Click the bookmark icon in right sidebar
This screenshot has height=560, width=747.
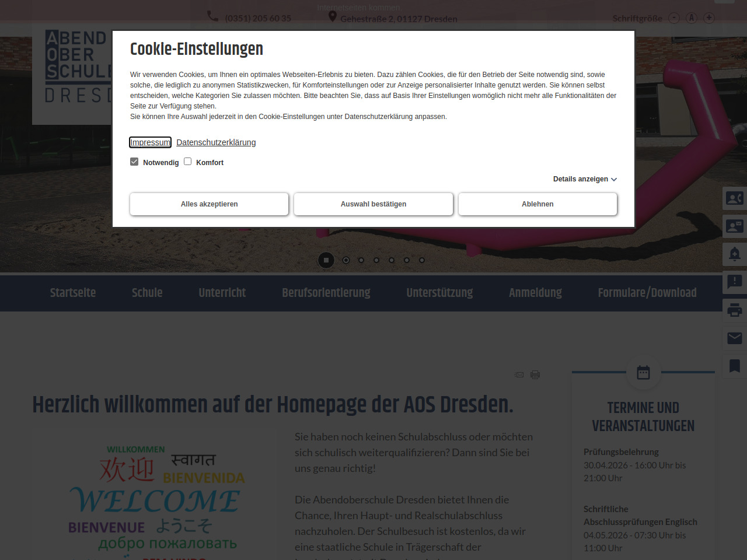coord(734,366)
